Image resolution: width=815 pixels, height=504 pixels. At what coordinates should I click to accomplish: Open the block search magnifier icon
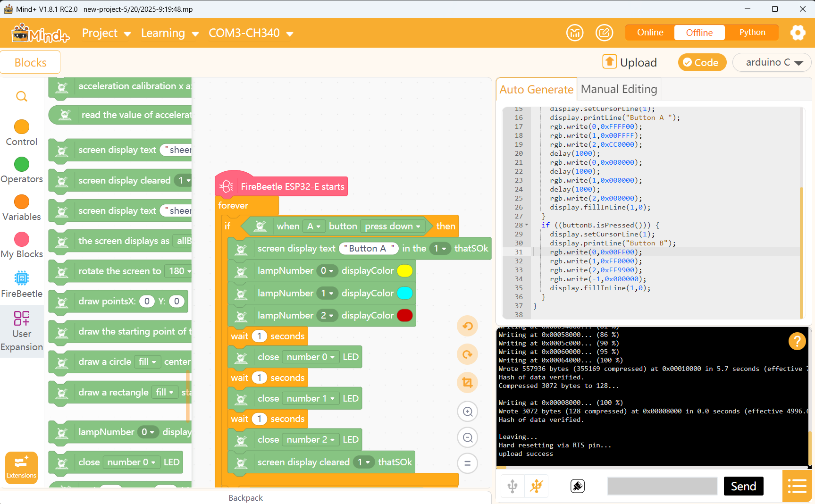coord(22,97)
